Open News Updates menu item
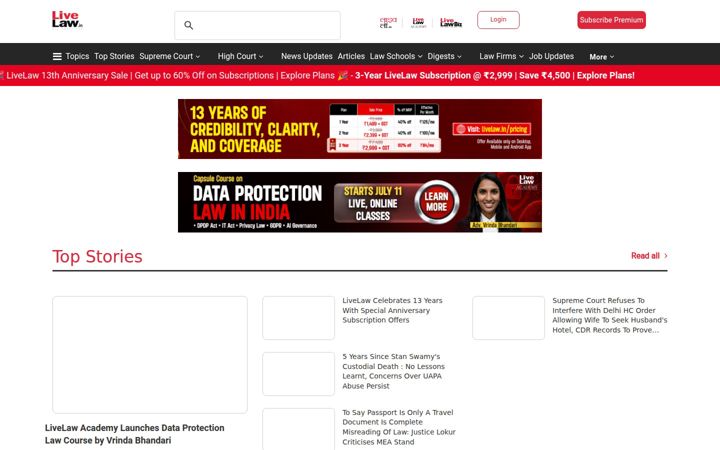720x450 pixels. [307, 56]
